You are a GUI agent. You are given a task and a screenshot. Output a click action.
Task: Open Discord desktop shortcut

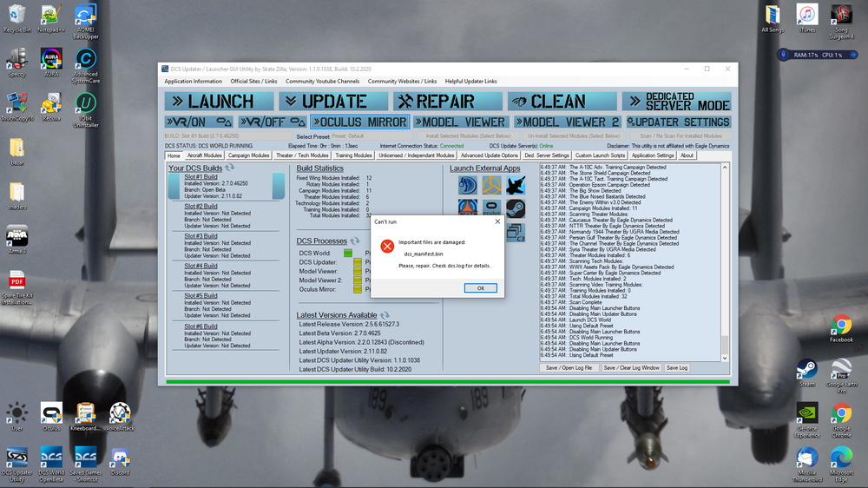pos(120,461)
